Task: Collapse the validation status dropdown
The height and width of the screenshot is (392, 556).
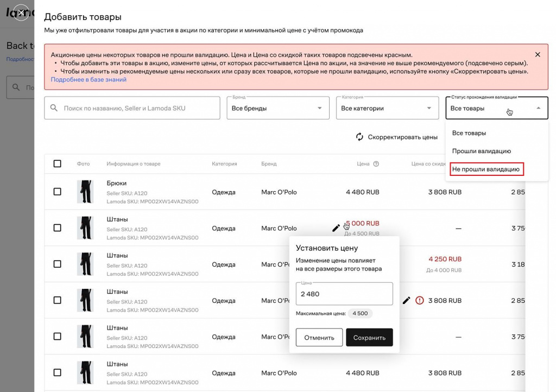Action: [x=538, y=108]
